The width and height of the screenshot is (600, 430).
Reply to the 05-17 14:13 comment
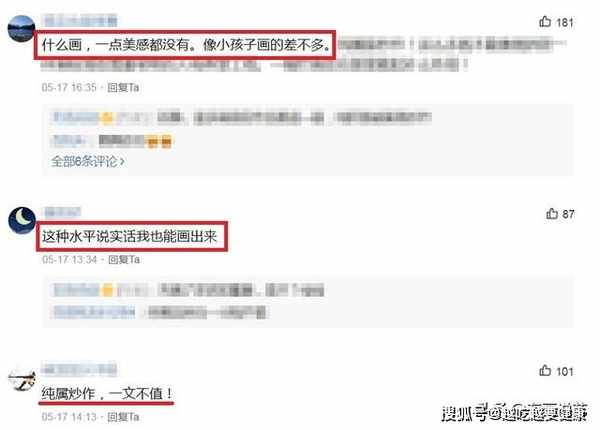tap(123, 417)
